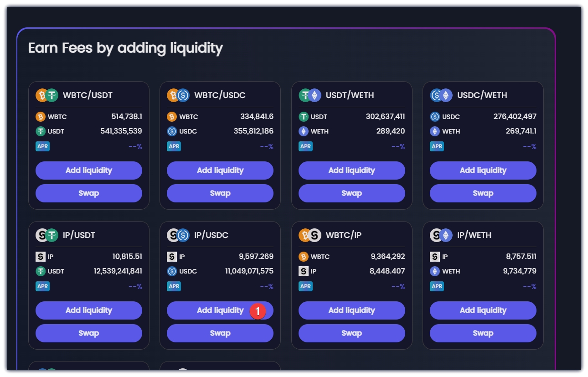Click the WBTC/USDT pair icon
The width and height of the screenshot is (588, 377).
point(47,95)
